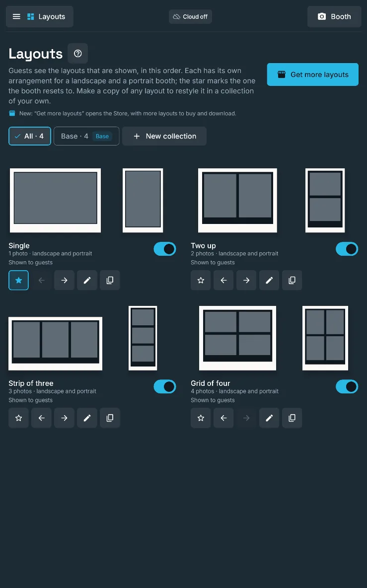Click Single landscape preview thumbnail
The image size is (367, 588).
pos(56,200)
